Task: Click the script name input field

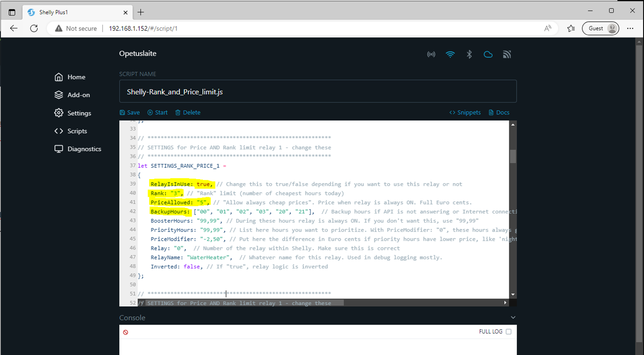Action: (x=318, y=92)
